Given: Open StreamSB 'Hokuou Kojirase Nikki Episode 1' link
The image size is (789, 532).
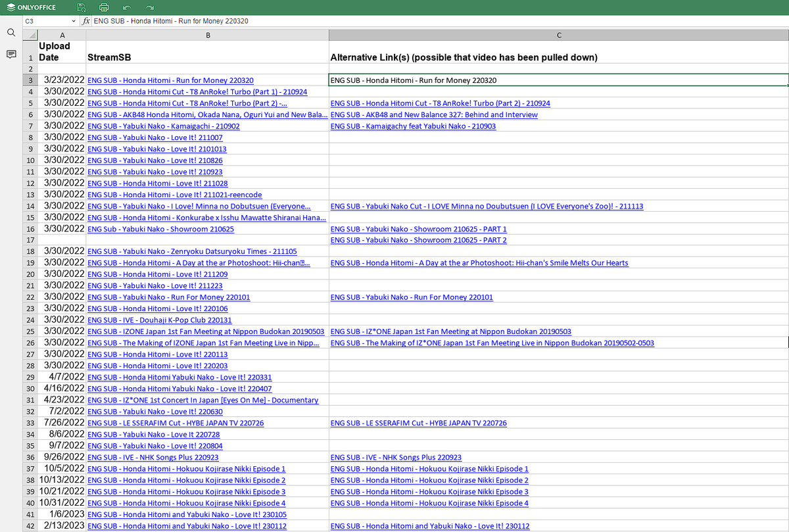Looking at the screenshot, I should coord(186,469).
